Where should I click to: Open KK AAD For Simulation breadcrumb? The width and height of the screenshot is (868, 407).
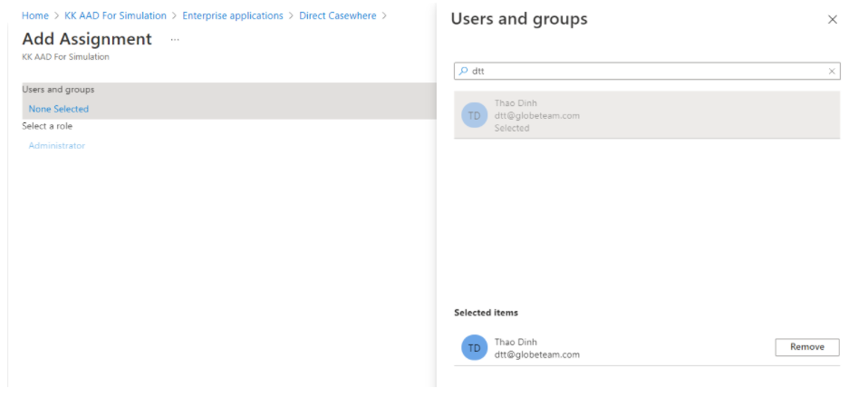pos(115,16)
